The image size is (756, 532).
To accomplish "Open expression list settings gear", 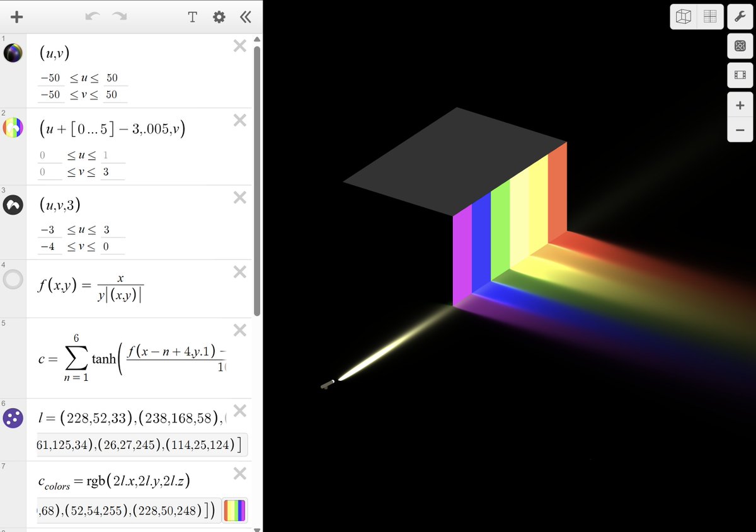I will [x=219, y=17].
